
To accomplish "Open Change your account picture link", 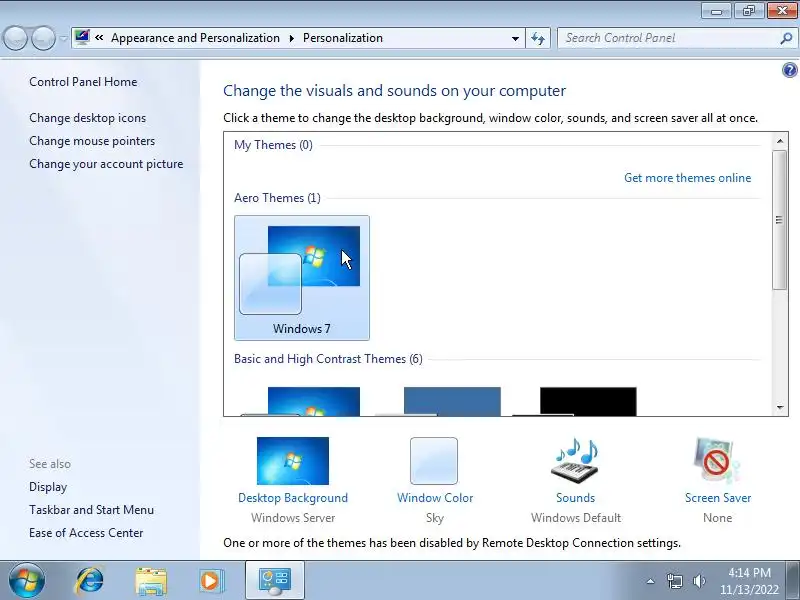I will (106, 164).
